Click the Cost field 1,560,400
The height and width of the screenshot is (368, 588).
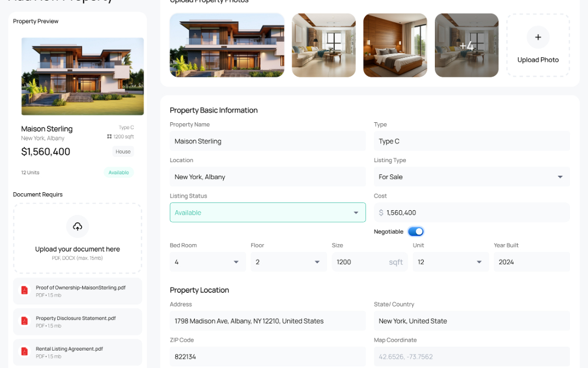click(x=472, y=212)
